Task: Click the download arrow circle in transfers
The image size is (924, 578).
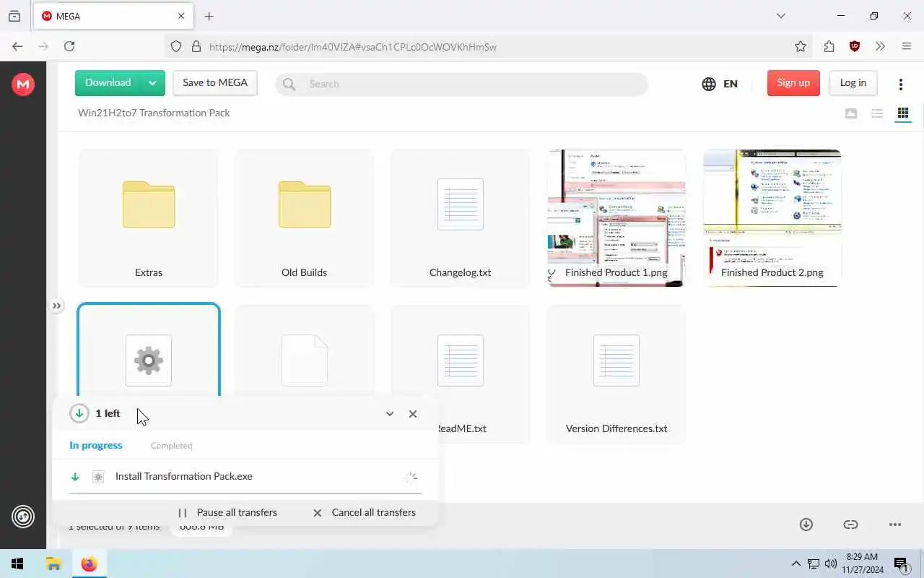Action: (79, 413)
